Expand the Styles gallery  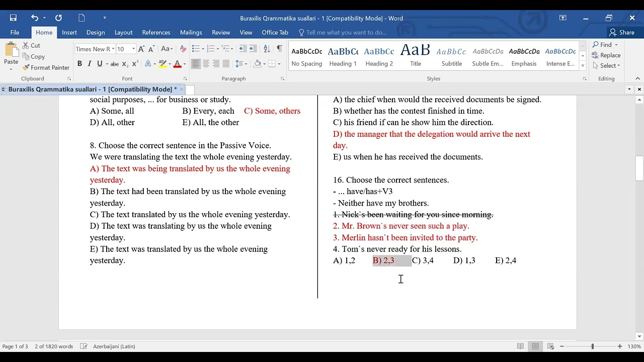[x=583, y=66]
